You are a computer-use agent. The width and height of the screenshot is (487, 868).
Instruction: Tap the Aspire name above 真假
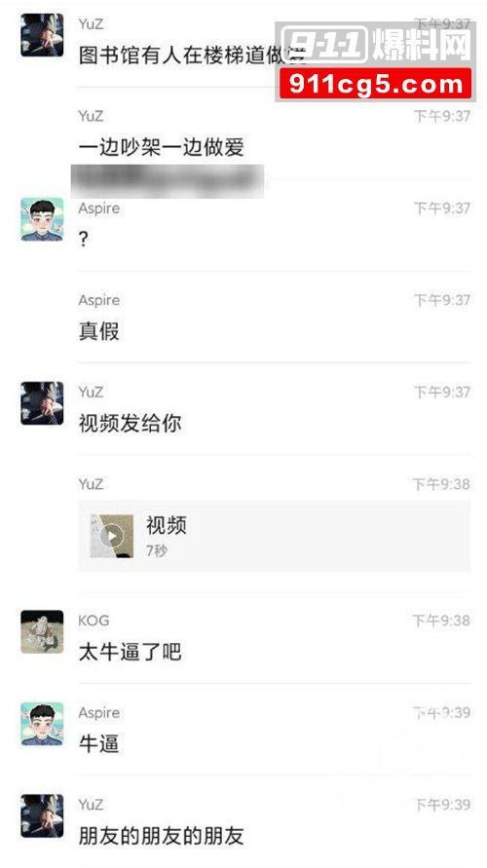[99, 301]
